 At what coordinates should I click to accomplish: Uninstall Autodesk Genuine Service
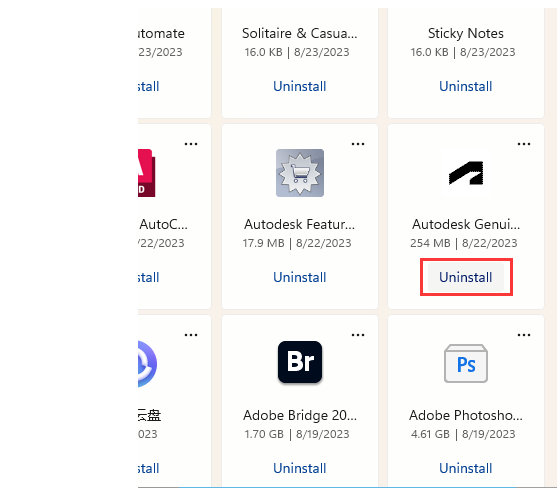pos(465,277)
